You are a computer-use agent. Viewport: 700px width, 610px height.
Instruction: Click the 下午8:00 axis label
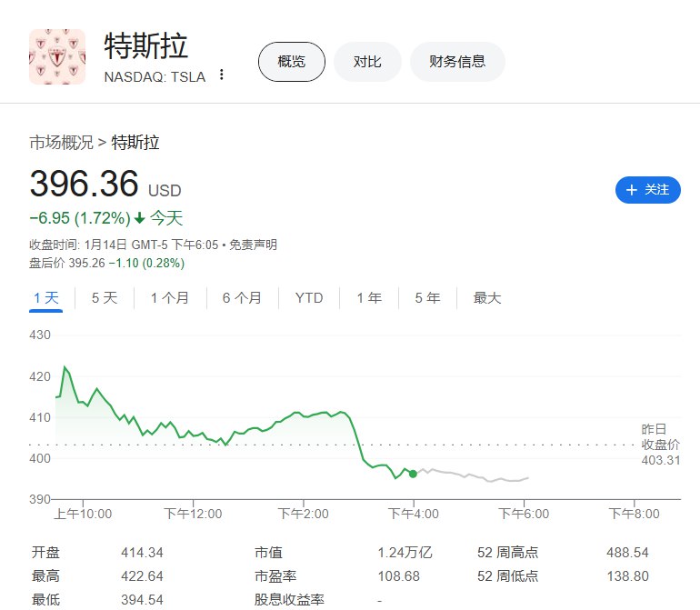[634, 514]
